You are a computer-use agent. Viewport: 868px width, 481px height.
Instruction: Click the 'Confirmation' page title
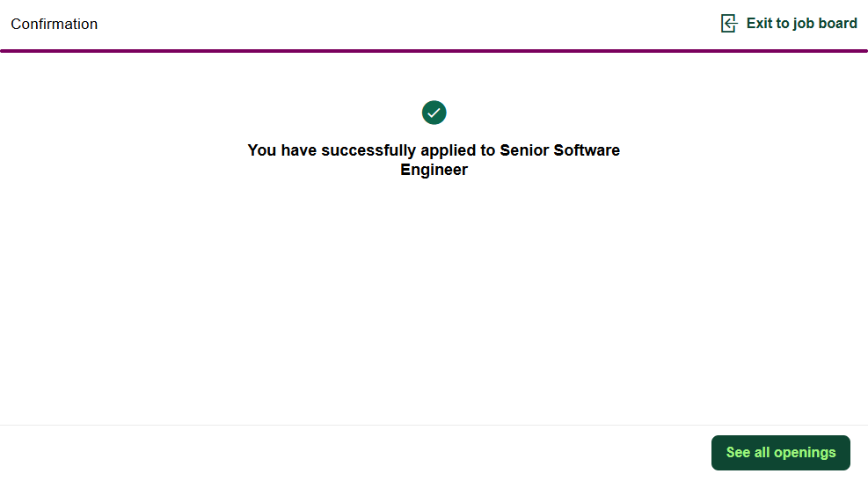pos(55,25)
